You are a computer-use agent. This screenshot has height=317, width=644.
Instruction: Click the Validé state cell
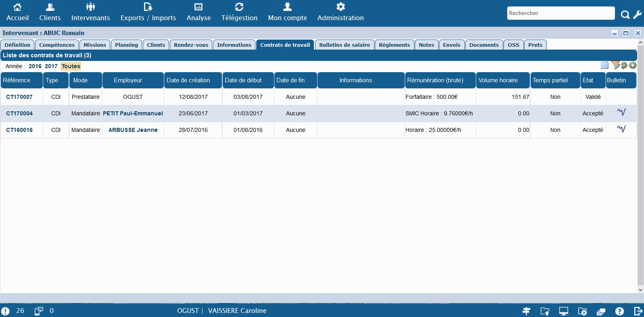593,97
